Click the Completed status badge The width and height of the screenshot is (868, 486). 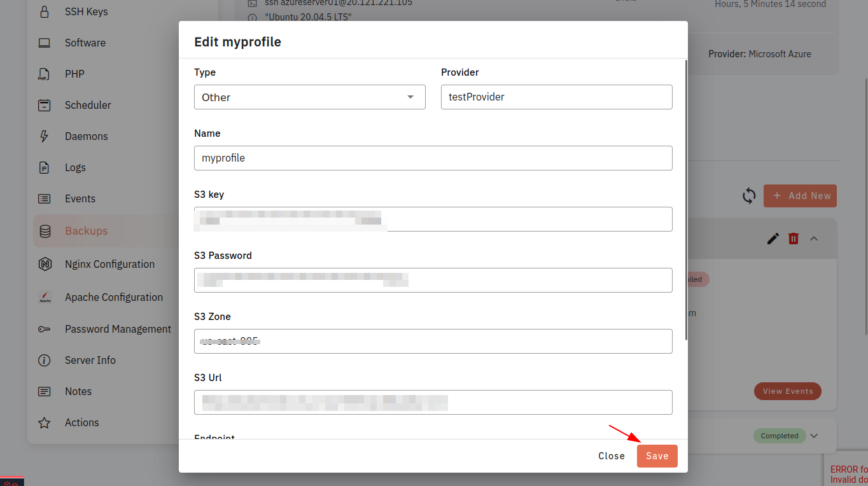click(x=780, y=436)
